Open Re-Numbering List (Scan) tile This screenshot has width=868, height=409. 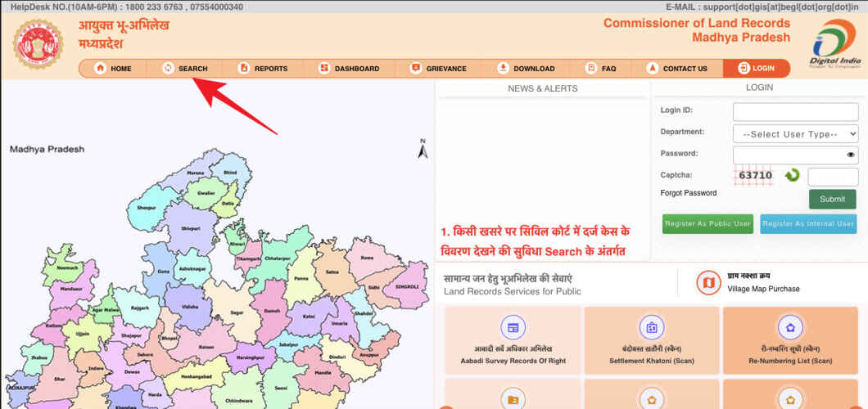tap(790, 340)
